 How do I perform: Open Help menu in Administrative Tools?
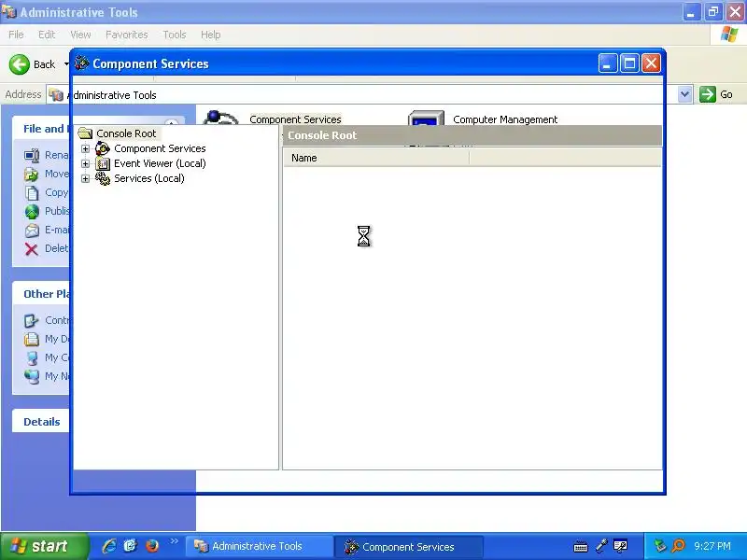[210, 35]
